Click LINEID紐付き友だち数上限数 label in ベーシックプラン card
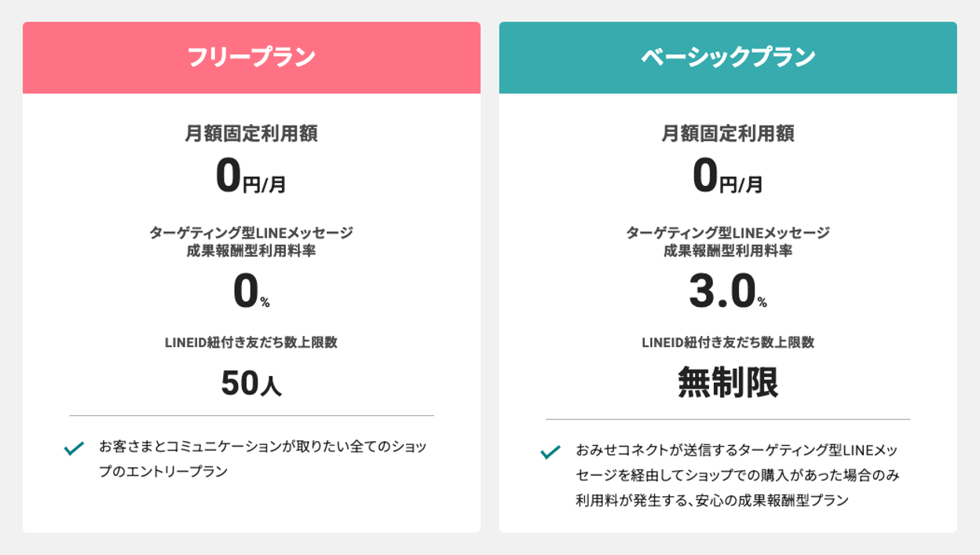980x555 pixels. pos(728,342)
